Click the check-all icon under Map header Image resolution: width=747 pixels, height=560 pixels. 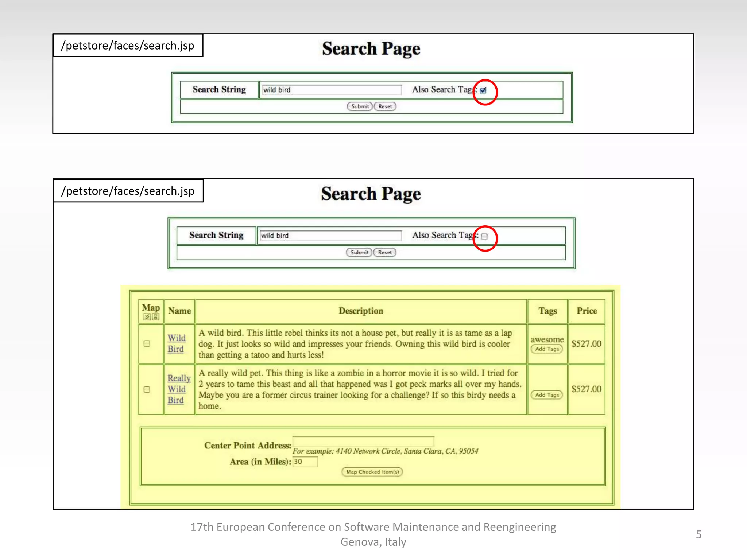tap(147, 317)
